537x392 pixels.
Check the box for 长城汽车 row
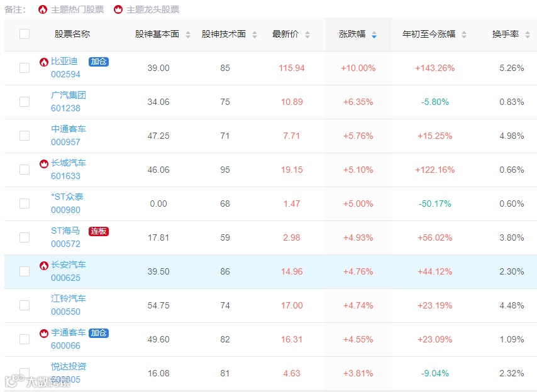tap(25, 170)
